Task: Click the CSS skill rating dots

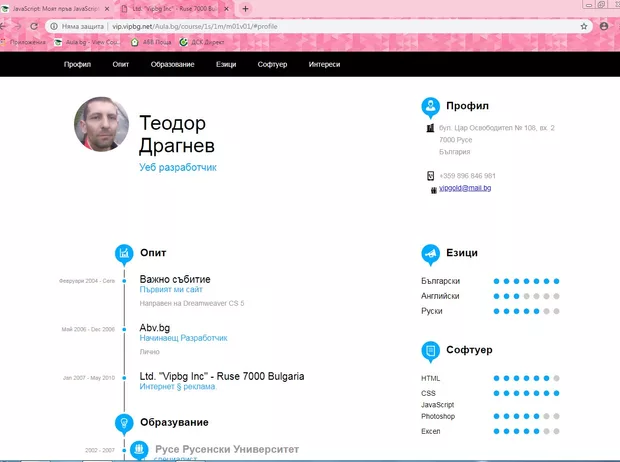Action: pos(526,393)
